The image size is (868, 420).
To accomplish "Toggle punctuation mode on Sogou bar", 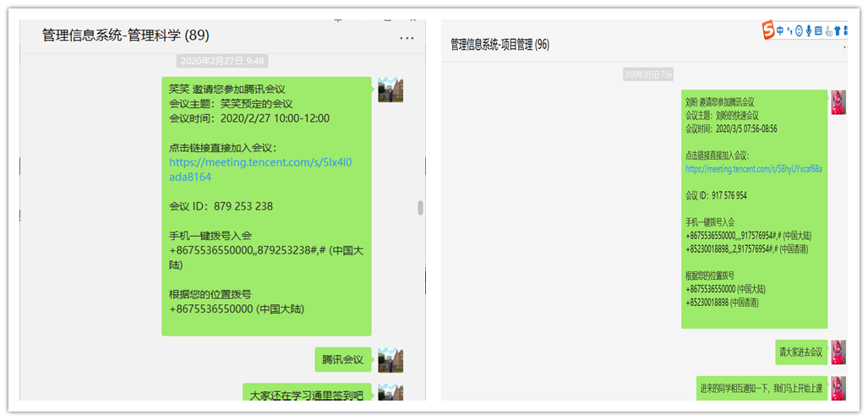I will [x=789, y=31].
